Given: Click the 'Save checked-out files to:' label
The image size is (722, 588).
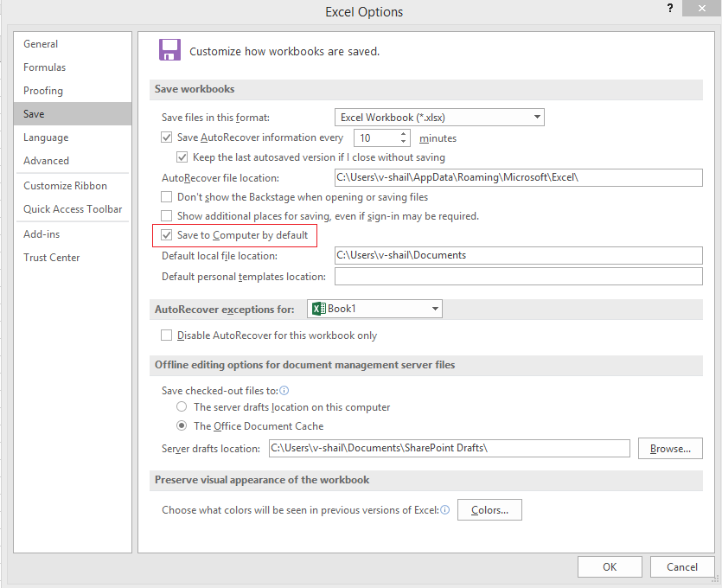Looking at the screenshot, I should tap(220, 391).
